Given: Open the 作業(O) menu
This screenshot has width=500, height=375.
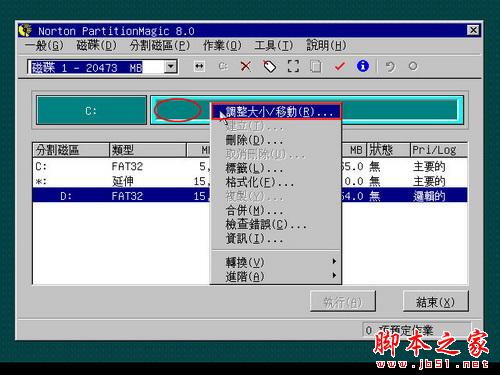Looking at the screenshot, I should (x=222, y=45).
